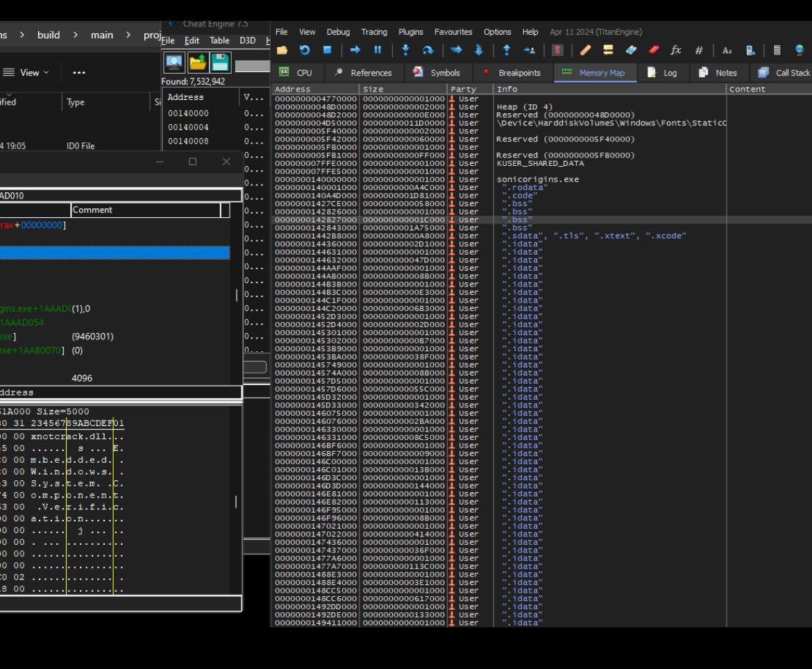Click the pause execution icon
The width and height of the screenshot is (812, 669).
coord(378,50)
